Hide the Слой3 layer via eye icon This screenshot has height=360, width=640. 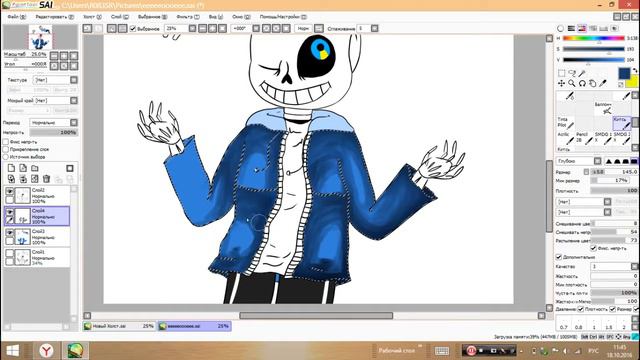tap(9, 233)
